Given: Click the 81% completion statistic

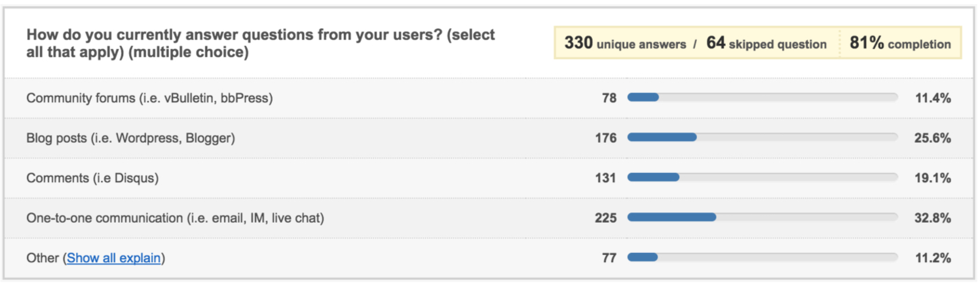Looking at the screenshot, I should pyautogui.click(x=900, y=44).
